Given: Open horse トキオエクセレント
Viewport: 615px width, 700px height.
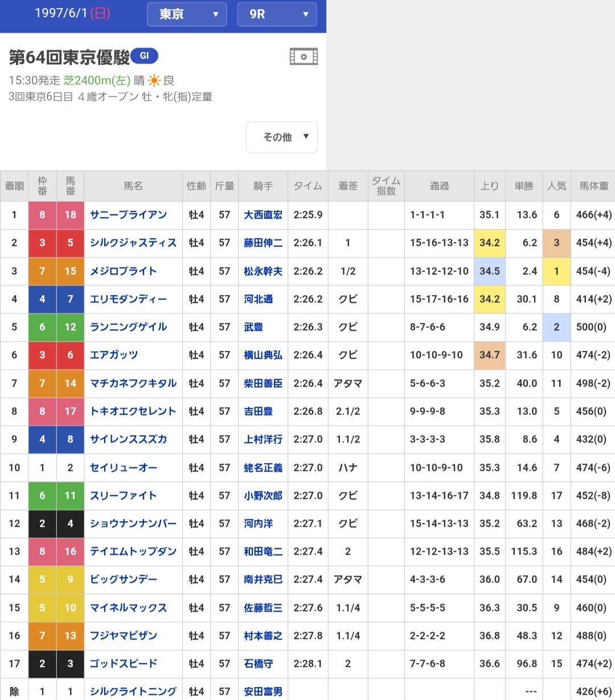Looking at the screenshot, I should click(133, 411).
